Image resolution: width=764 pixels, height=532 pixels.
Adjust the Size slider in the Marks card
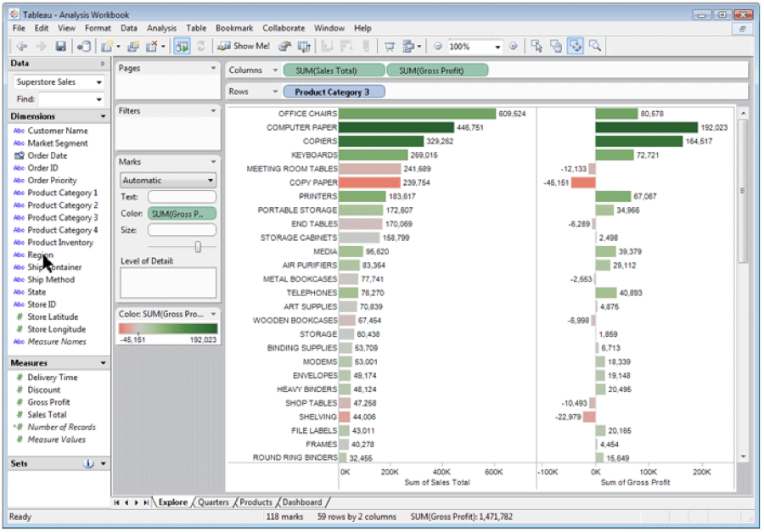click(198, 246)
